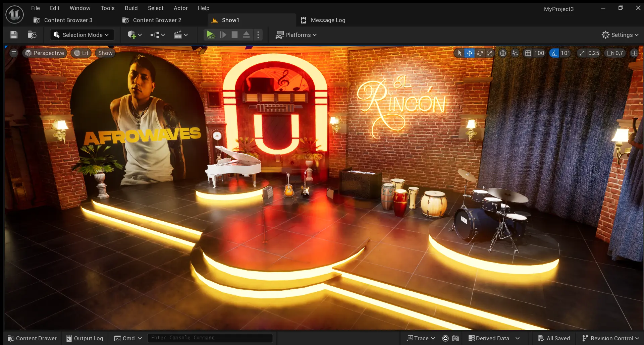Click the All Saved status button
644x345 pixels.
pos(554,338)
